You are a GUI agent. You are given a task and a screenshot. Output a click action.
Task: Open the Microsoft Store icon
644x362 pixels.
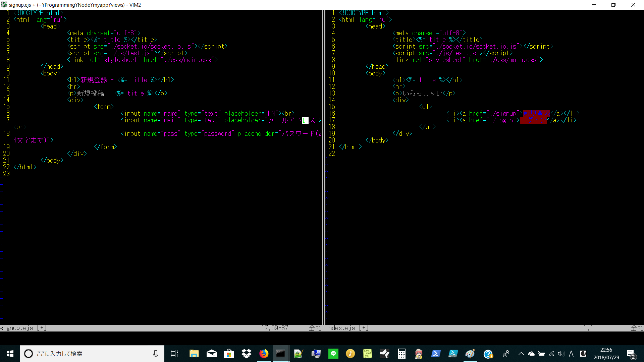[x=229, y=354]
